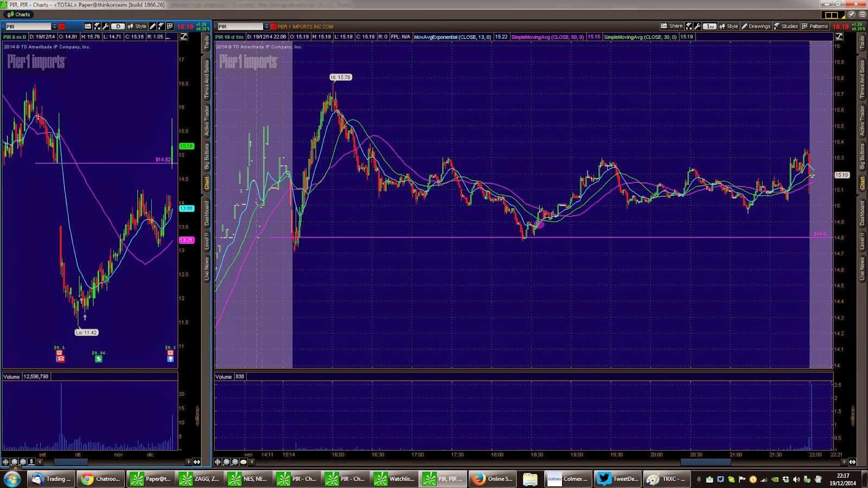The width and height of the screenshot is (868, 488).
Task: Open Share menu on right chart
Action: tap(672, 26)
